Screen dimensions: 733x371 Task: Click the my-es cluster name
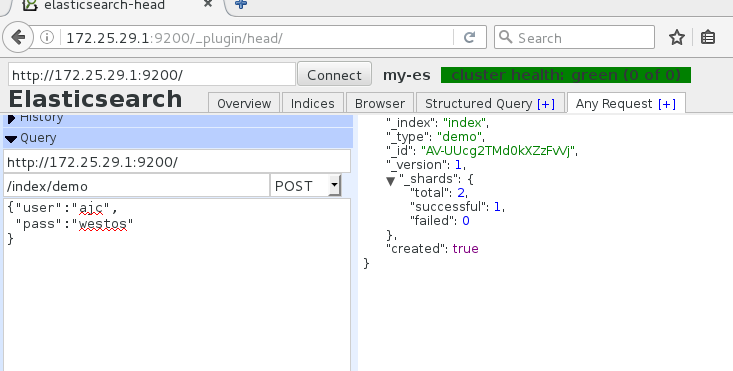[x=407, y=75]
